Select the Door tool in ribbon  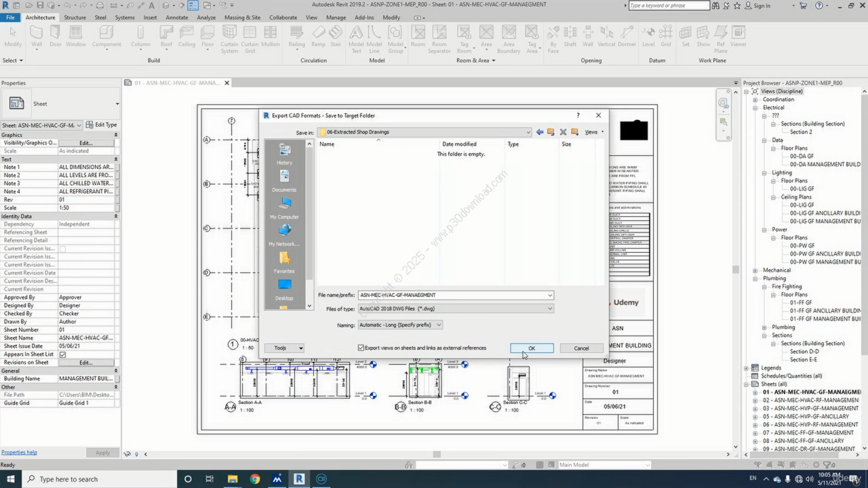(55, 36)
